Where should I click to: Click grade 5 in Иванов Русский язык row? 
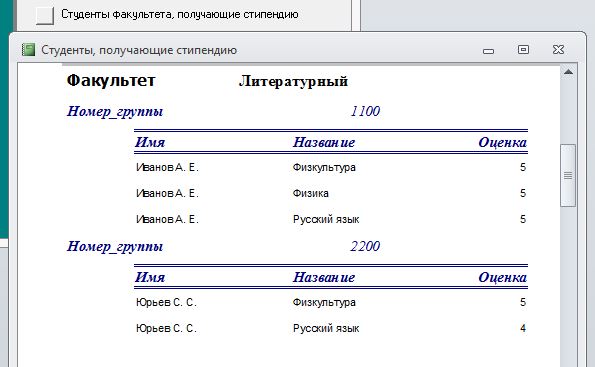click(x=523, y=219)
